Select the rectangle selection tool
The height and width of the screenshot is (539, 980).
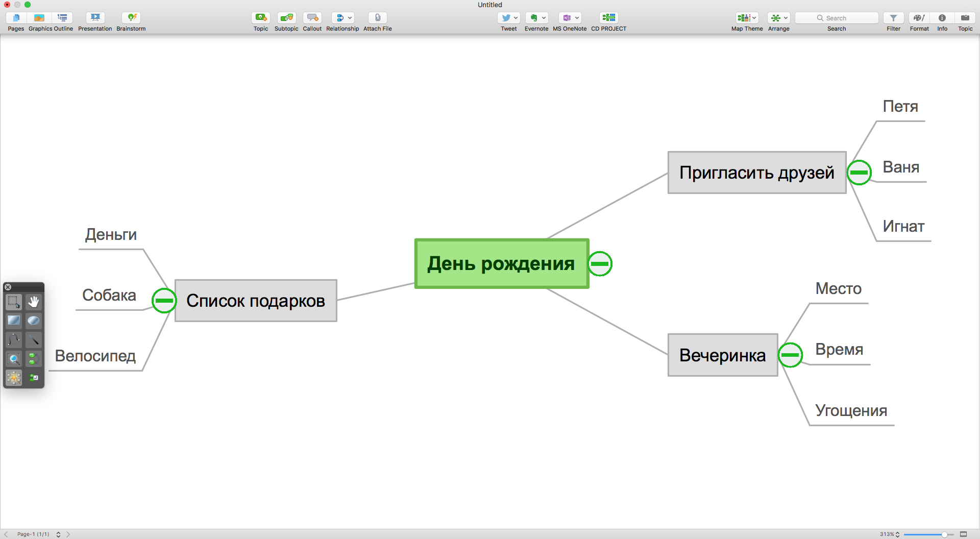pyautogui.click(x=14, y=302)
